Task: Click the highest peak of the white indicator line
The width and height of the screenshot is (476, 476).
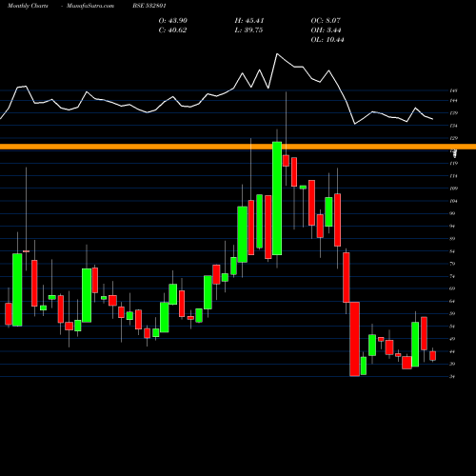Action: click(277, 54)
